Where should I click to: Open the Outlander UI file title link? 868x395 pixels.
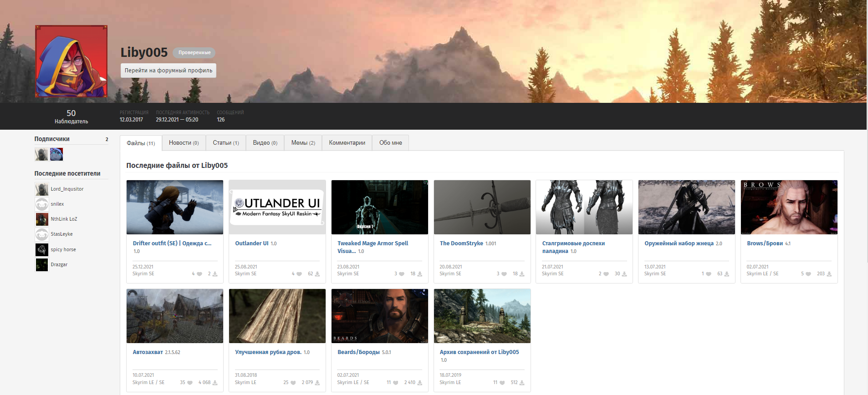[252, 243]
